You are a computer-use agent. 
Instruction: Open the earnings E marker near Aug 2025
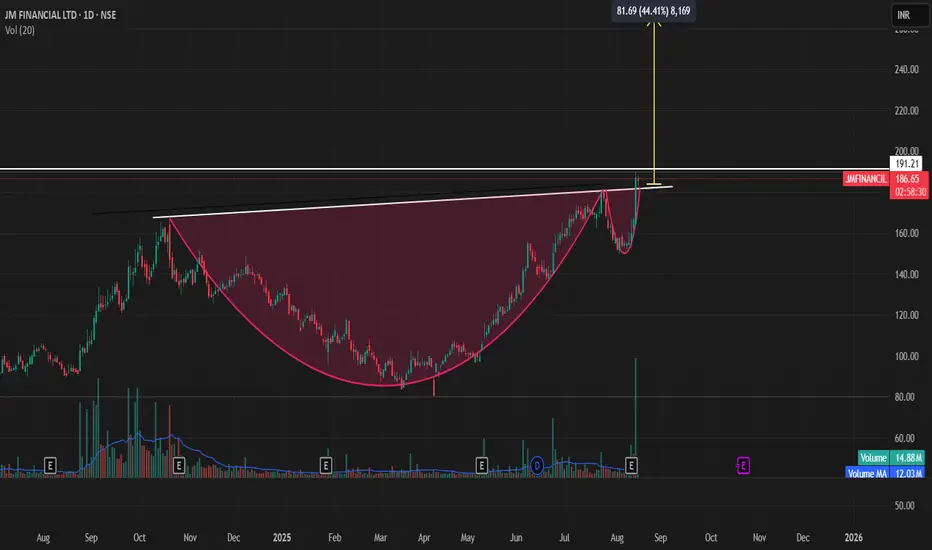tap(631, 466)
